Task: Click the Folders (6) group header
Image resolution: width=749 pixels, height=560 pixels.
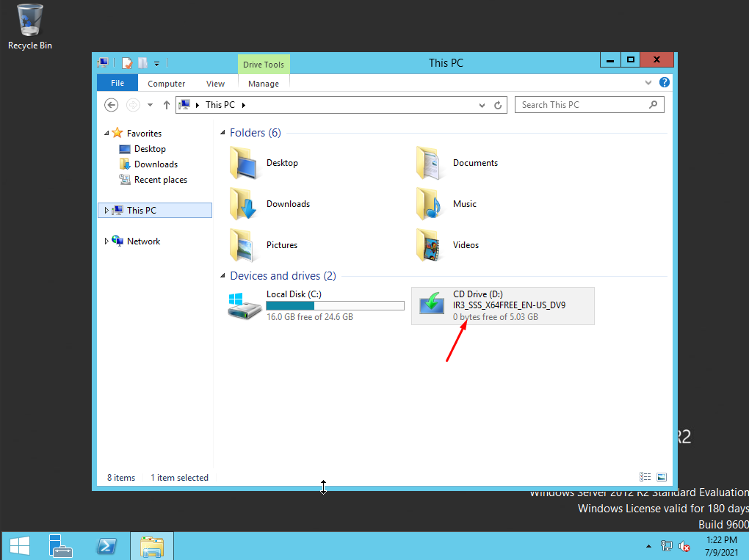Action: coord(255,133)
